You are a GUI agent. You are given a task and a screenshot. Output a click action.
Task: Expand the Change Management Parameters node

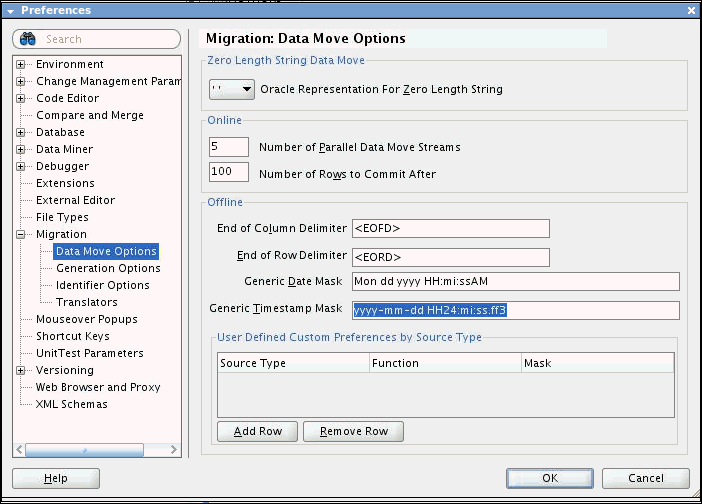pyautogui.click(x=21, y=81)
